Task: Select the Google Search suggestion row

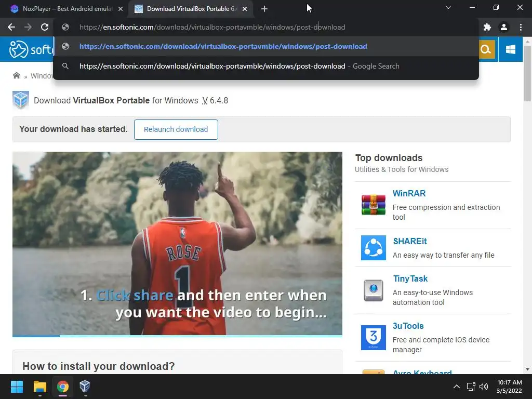Action: tap(266, 66)
